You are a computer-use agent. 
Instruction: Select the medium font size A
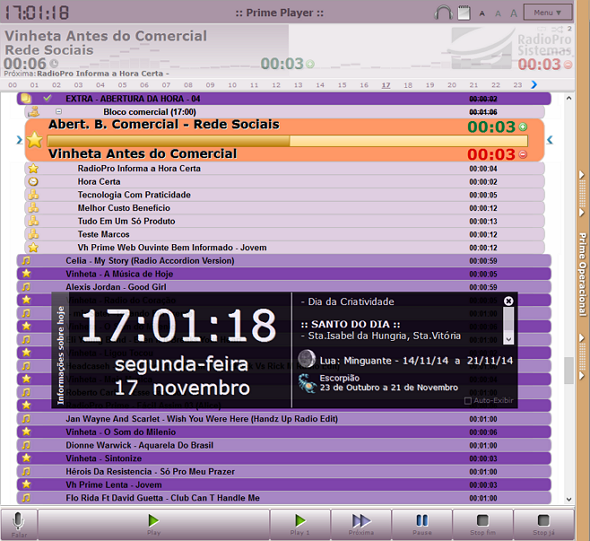pyautogui.click(x=498, y=14)
